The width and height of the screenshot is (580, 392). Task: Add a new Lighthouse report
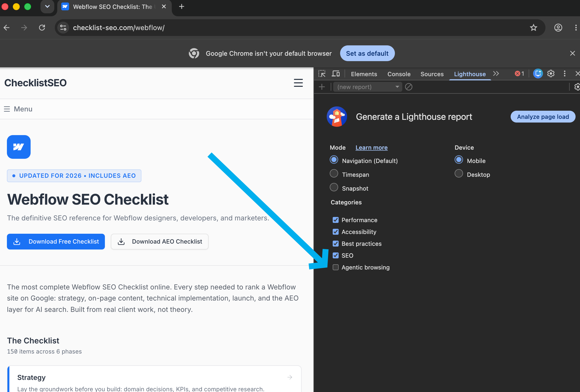pyautogui.click(x=322, y=87)
